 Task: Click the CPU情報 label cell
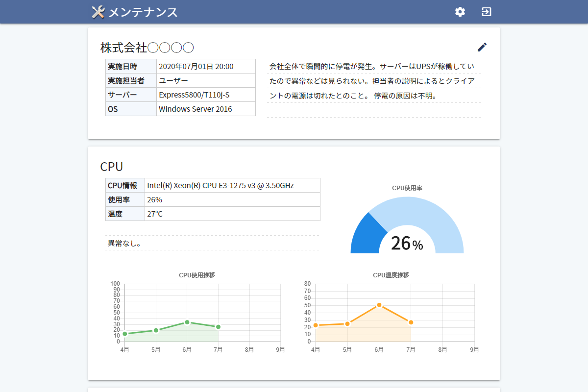point(125,185)
